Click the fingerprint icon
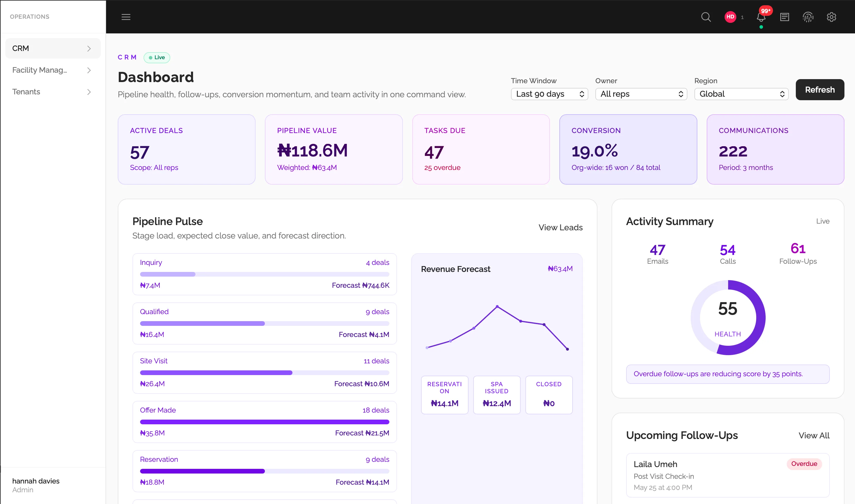Screen dimensions: 855x504 (808, 17)
